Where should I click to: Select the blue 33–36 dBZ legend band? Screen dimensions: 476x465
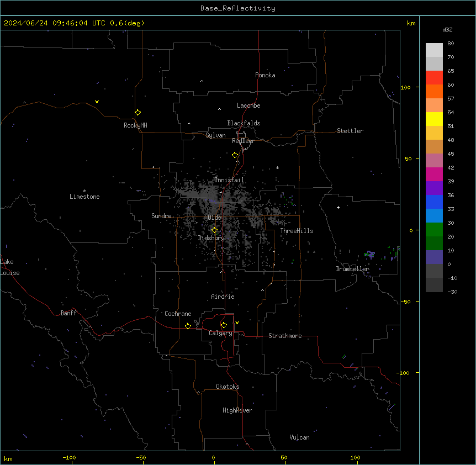click(434, 202)
